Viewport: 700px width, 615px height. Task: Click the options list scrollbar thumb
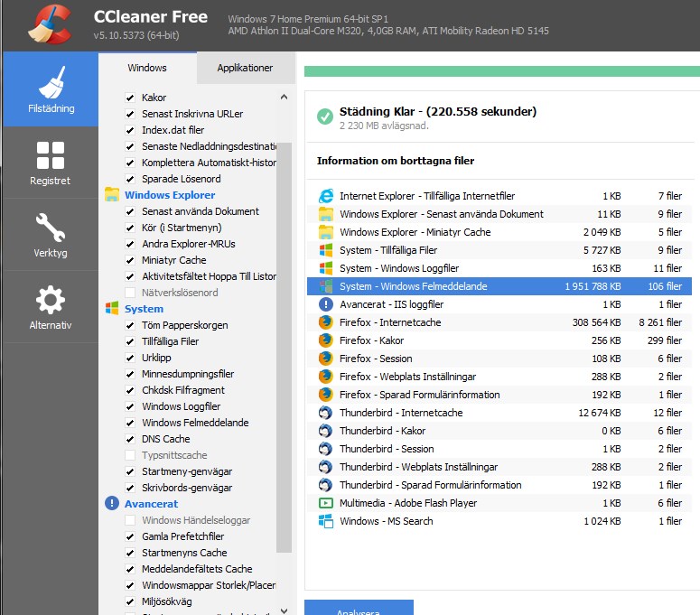(284, 348)
